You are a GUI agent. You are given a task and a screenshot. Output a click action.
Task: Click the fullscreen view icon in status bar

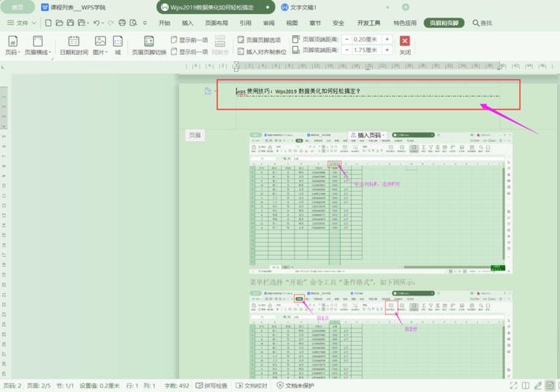click(x=513, y=385)
